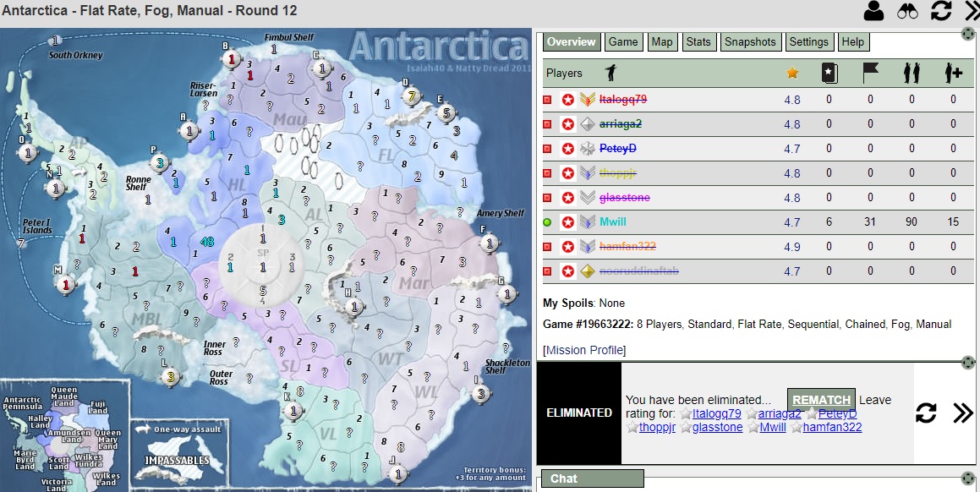The image size is (980, 492).
Task: Click the orange star rating column icon
Action: click(x=792, y=74)
